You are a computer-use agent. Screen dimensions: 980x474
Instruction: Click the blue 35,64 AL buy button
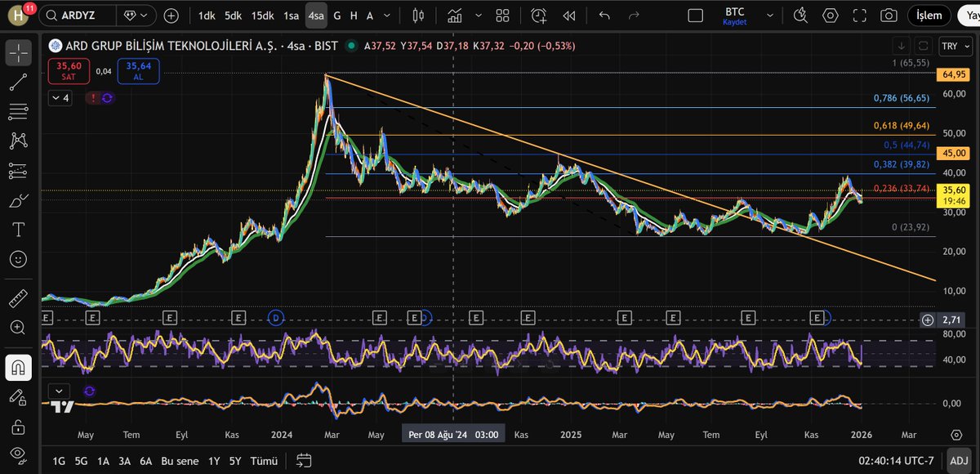(138, 71)
